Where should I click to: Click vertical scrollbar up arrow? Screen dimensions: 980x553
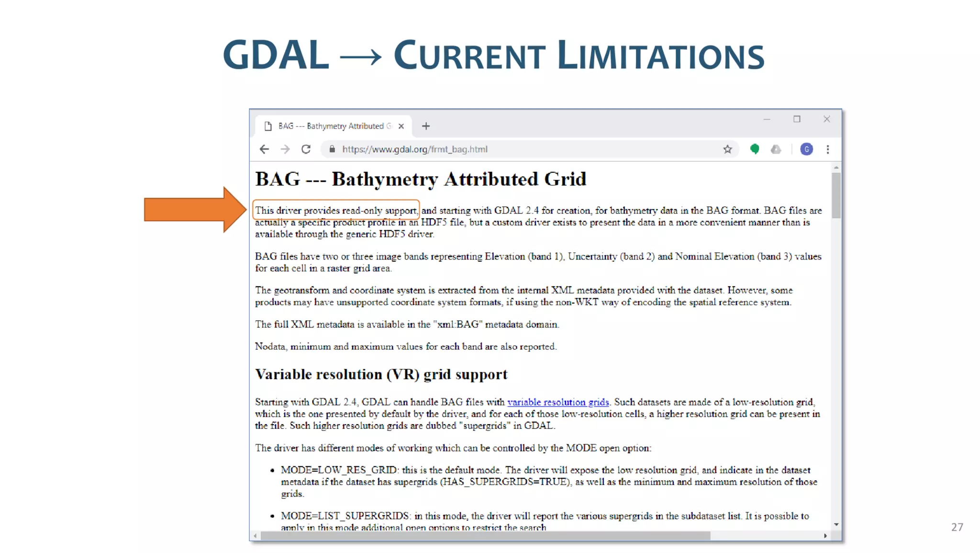coord(836,168)
